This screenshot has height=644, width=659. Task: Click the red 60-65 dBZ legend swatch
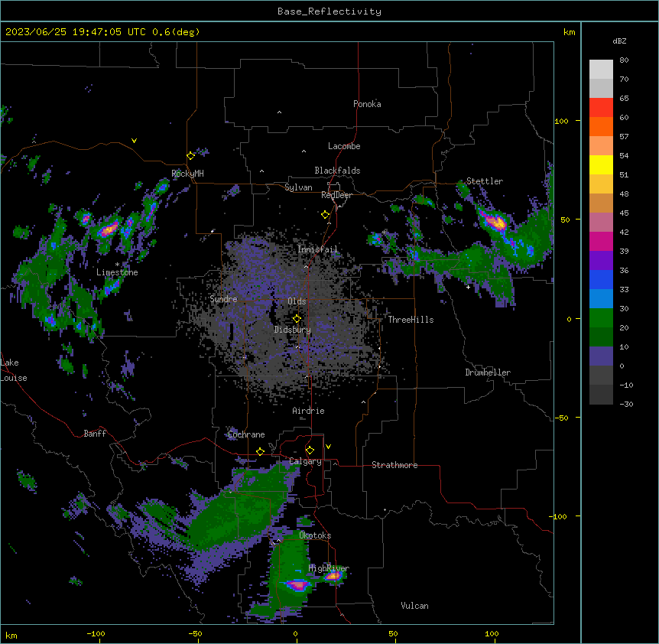pos(601,108)
